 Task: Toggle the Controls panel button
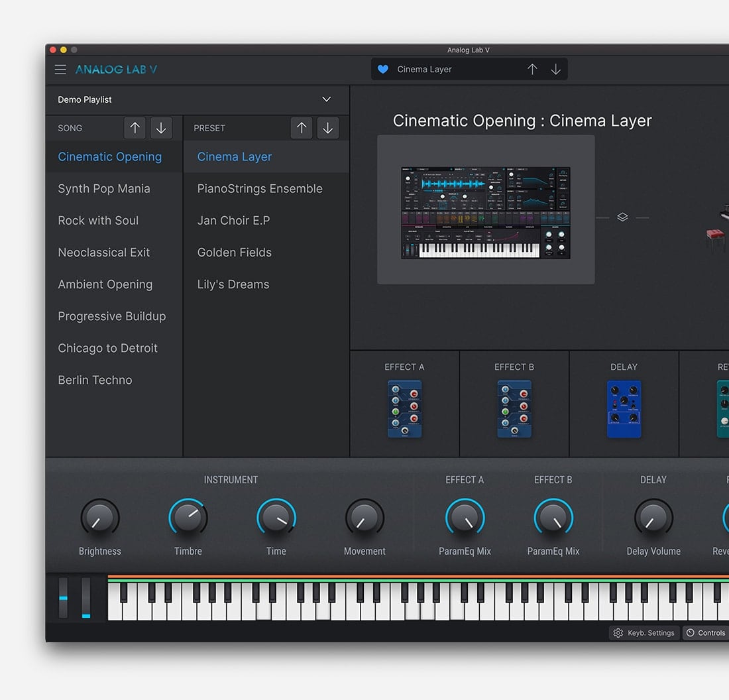[x=706, y=633]
